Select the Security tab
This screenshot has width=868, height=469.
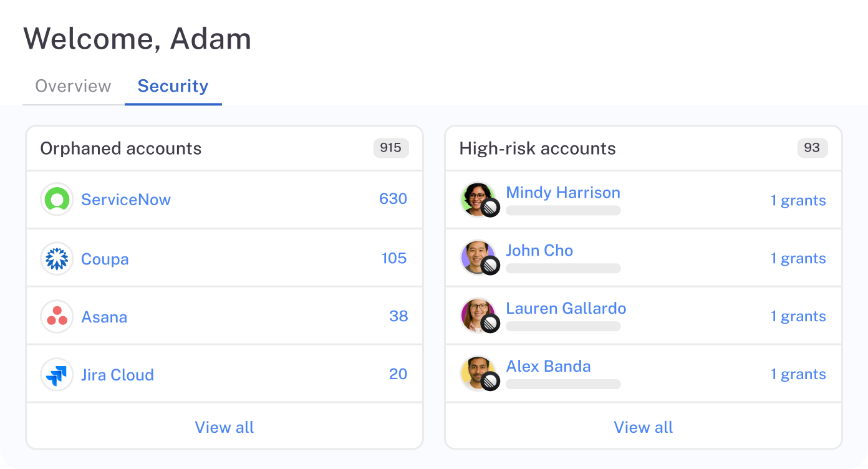click(173, 86)
